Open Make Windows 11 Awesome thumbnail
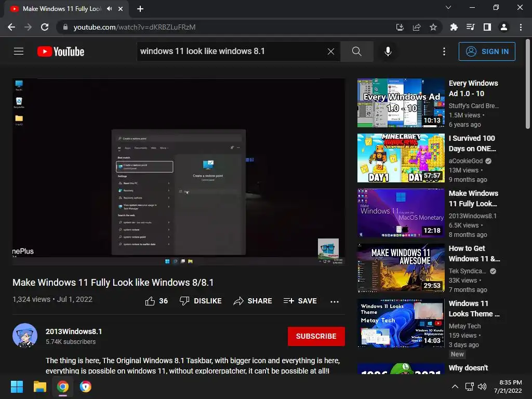This screenshot has height=399, width=532. (401, 268)
